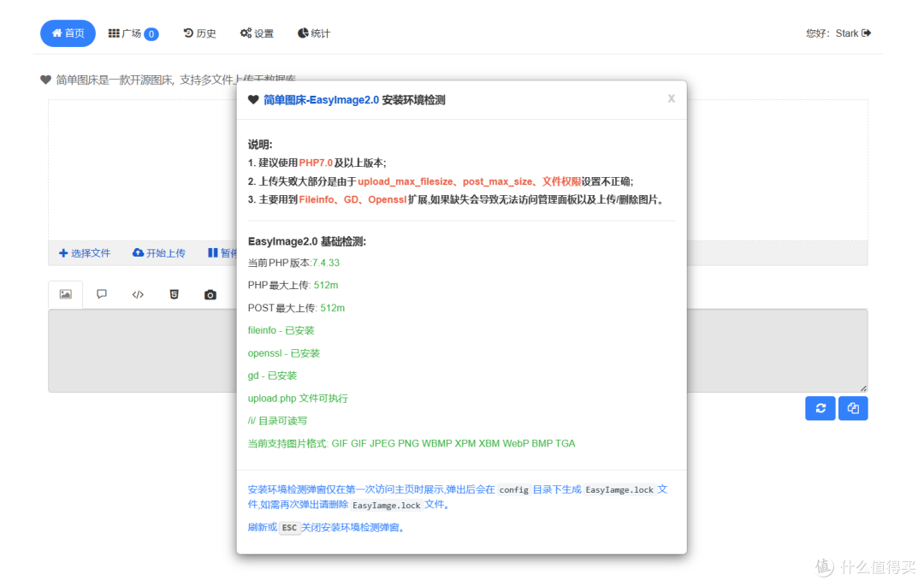This screenshot has height=586, width=924.
Task: Click the red 文件权限 text
Action: click(x=561, y=182)
